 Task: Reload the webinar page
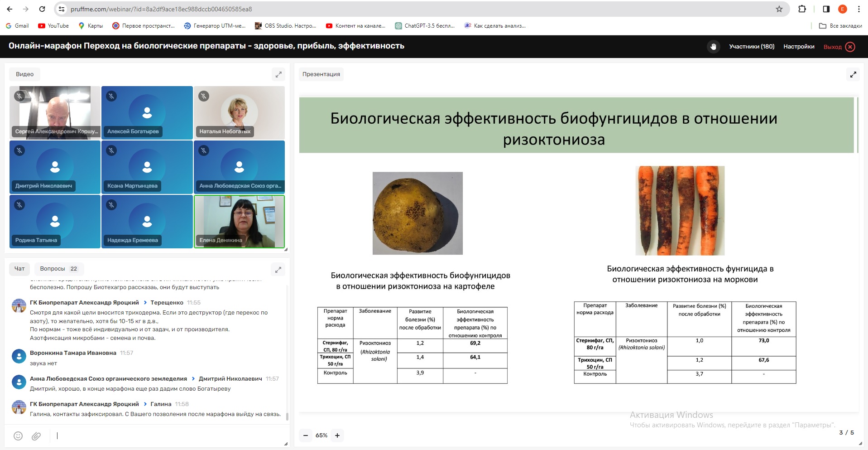pos(42,9)
